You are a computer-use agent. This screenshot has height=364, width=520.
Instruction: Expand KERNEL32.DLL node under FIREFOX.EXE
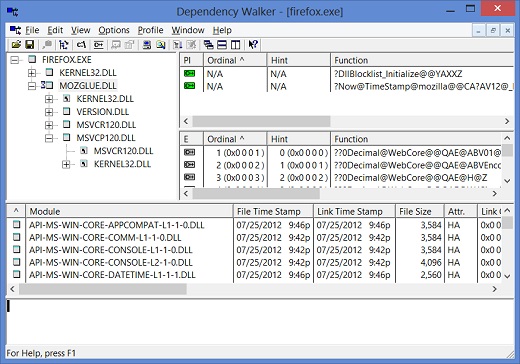tap(32, 73)
